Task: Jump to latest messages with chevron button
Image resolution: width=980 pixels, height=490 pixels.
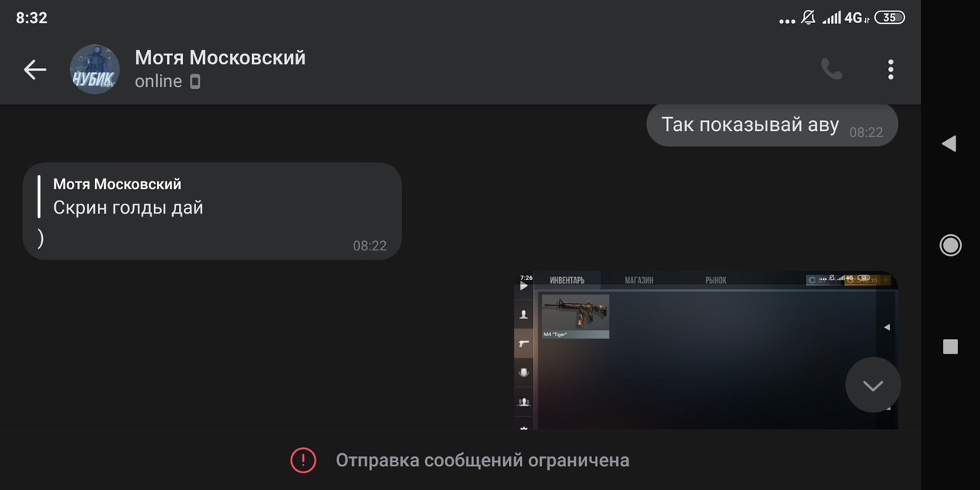Action: 873,385
